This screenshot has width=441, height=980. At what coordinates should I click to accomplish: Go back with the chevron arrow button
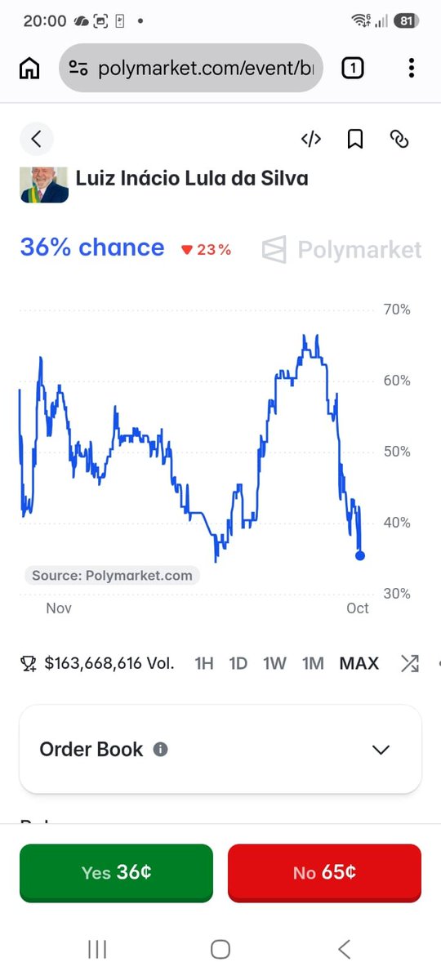36,139
